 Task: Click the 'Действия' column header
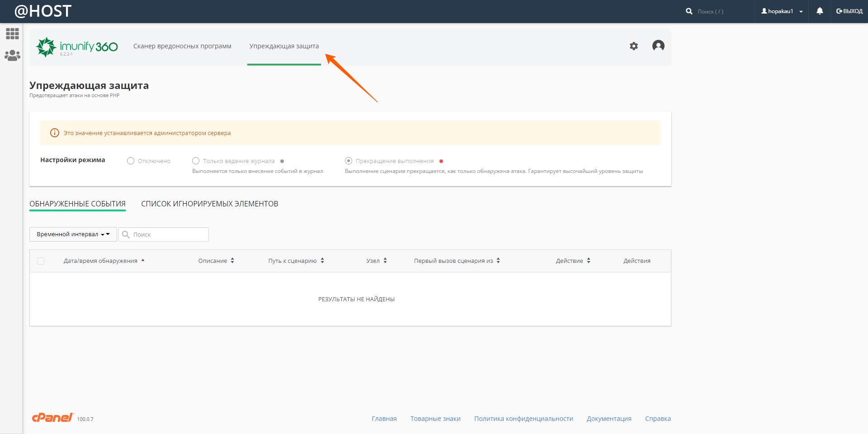coord(637,261)
